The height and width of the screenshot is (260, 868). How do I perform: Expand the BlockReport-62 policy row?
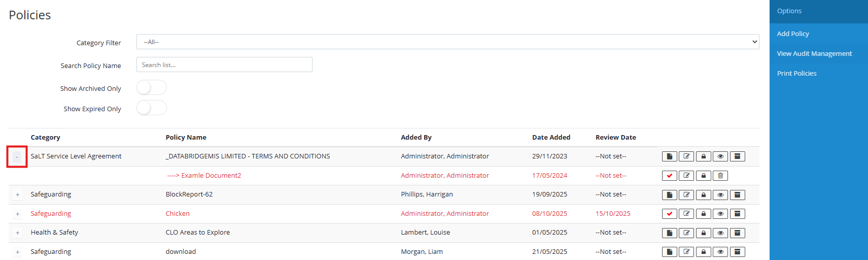point(17,194)
